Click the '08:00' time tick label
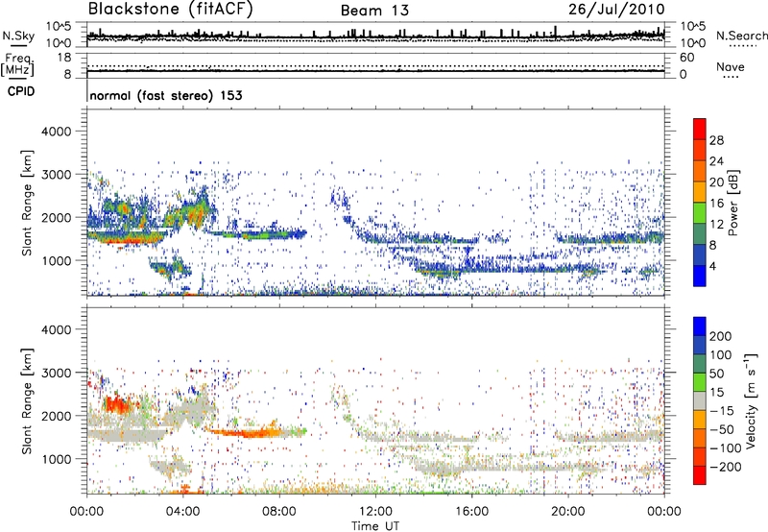Screen dimensions: 768x532 point(279,512)
